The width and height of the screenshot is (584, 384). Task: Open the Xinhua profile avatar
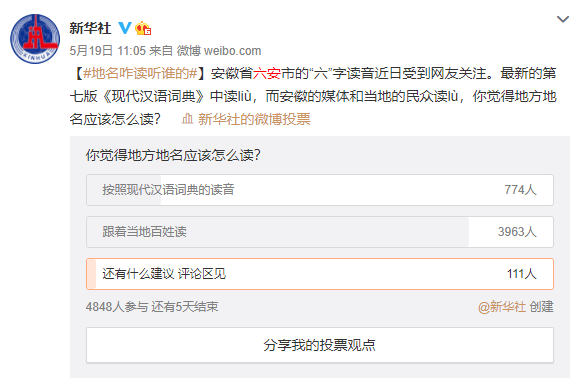[35, 39]
